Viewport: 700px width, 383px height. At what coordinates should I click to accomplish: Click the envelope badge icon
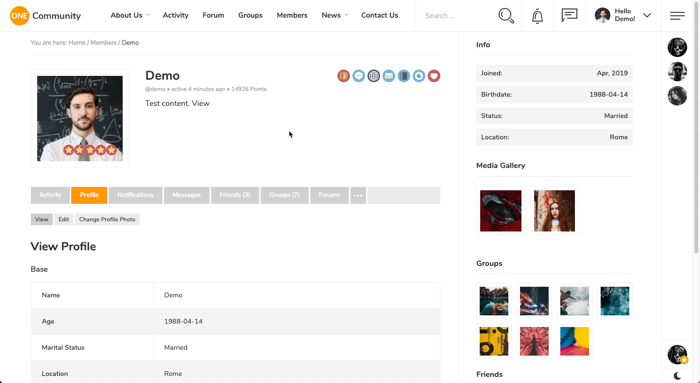point(389,76)
